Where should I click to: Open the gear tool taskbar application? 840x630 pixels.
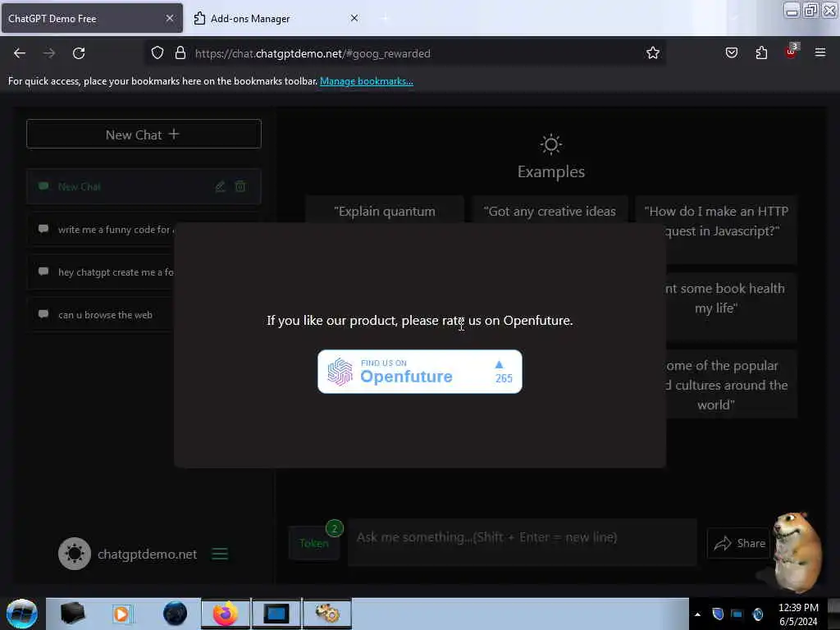(327, 614)
